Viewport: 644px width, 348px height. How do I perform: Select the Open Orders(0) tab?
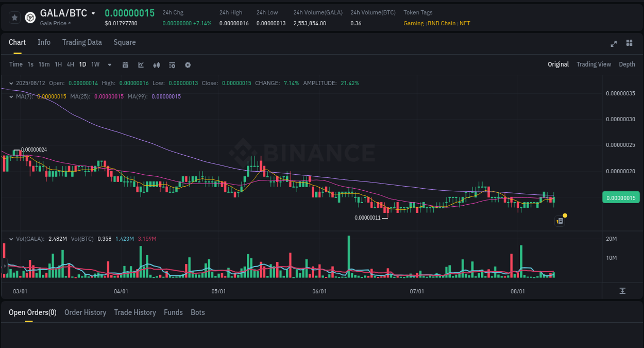[32, 312]
